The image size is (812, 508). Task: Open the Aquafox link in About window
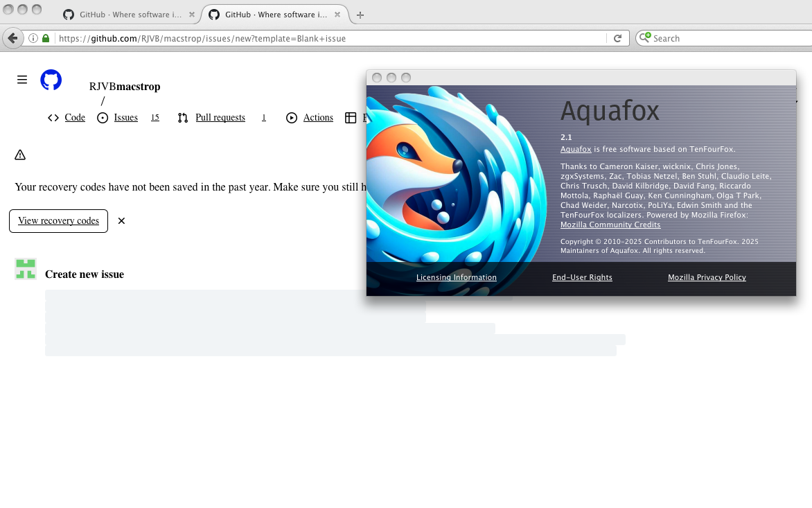click(x=576, y=149)
